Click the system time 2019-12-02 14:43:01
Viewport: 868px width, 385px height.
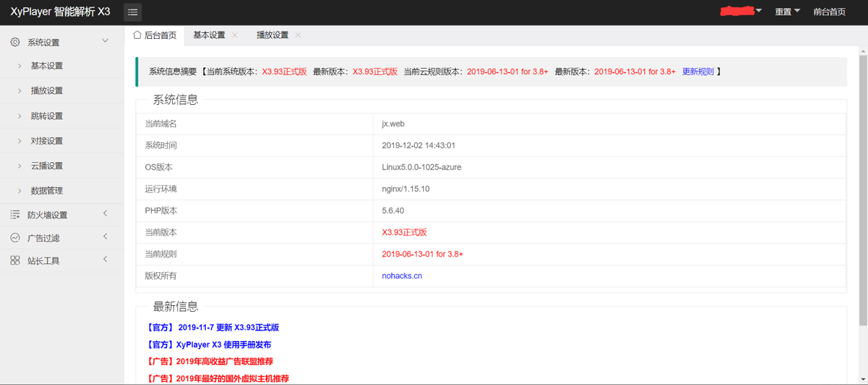click(x=419, y=145)
